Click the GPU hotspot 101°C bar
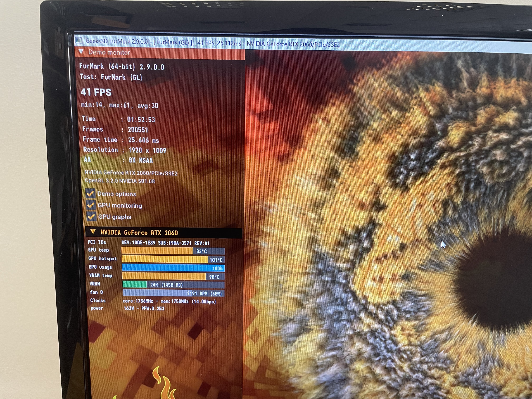Image resolution: width=532 pixels, height=399 pixels. (173, 260)
